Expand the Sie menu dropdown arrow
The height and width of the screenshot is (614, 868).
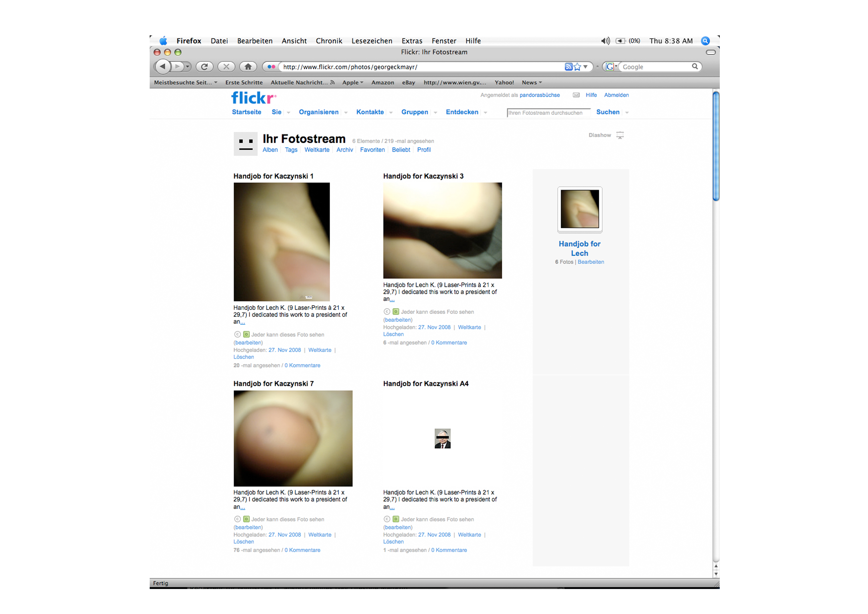289,113
